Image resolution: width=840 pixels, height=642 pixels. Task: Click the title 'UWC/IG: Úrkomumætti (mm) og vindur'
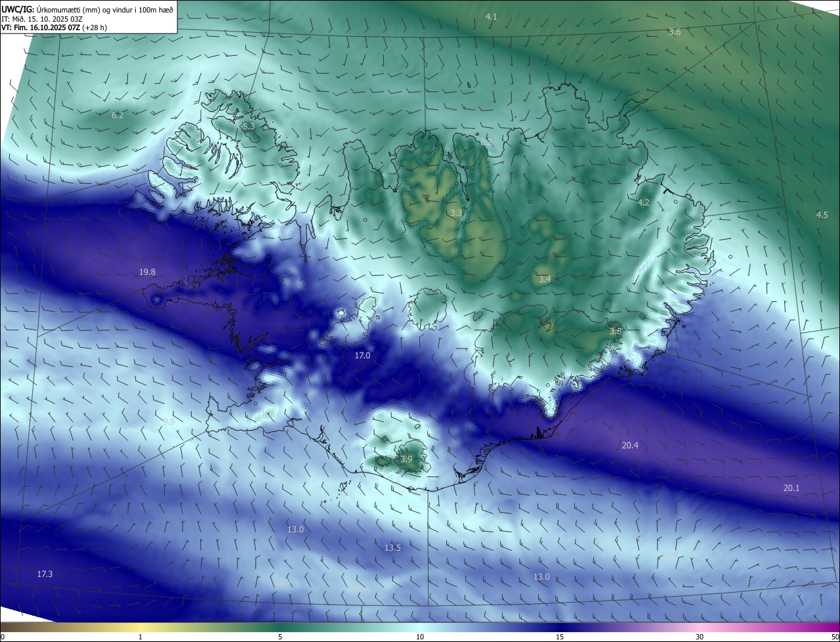(x=88, y=9)
